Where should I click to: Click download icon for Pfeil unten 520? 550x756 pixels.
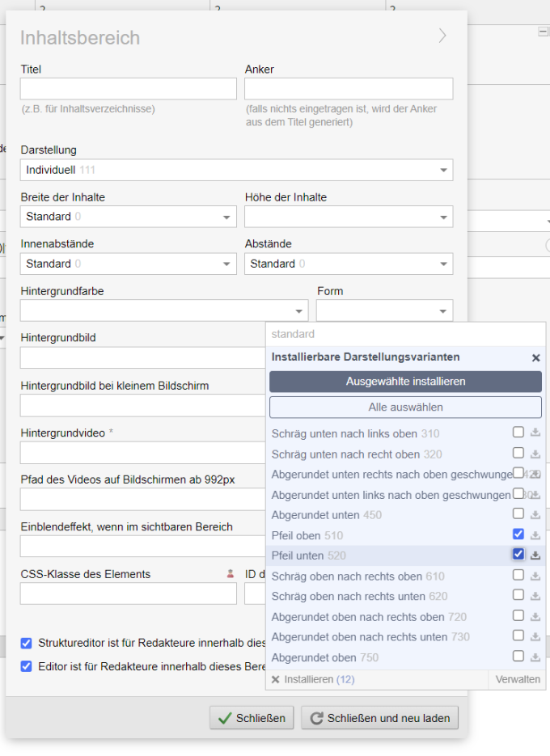[535, 555]
